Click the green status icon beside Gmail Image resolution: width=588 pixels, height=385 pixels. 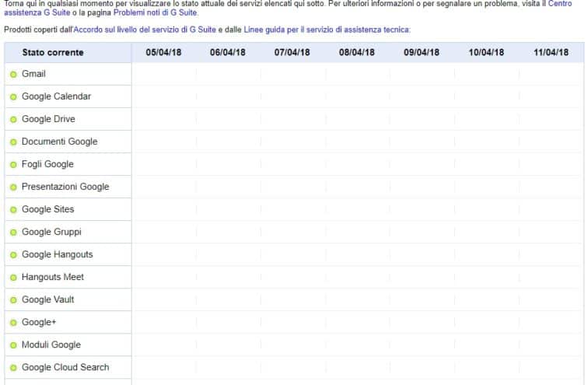13,75
